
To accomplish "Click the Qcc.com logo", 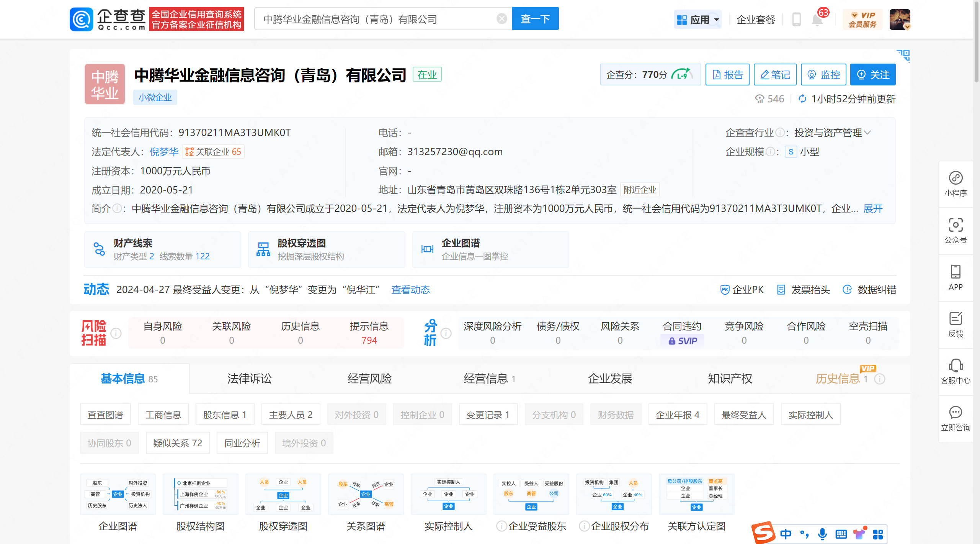I will 108,19.
